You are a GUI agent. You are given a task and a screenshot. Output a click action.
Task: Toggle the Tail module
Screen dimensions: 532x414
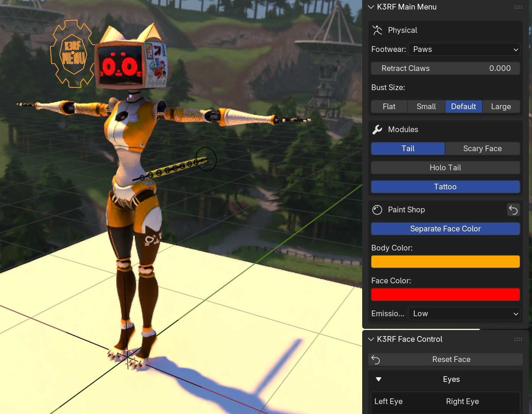[x=408, y=149]
